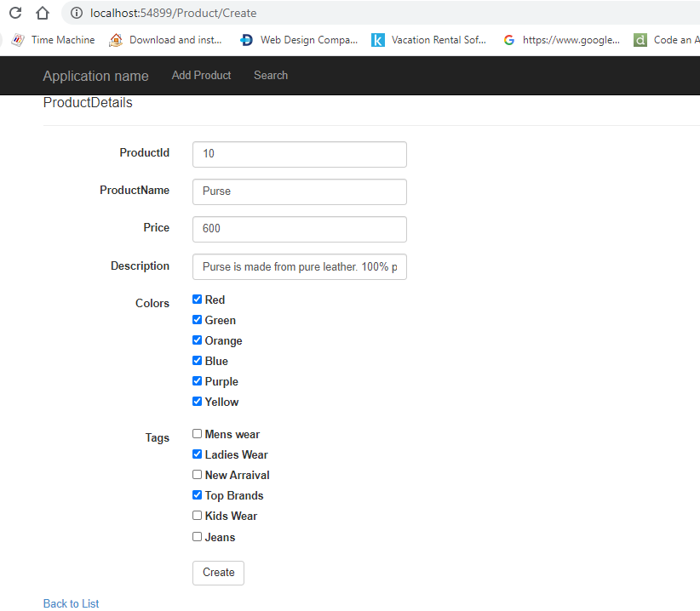
Task: Open the Web Design Compa... bookmark
Action: click(299, 40)
